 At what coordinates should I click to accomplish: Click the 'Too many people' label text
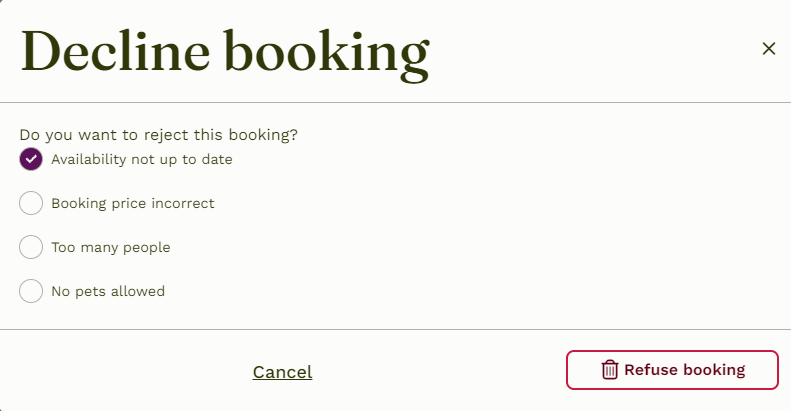(111, 247)
